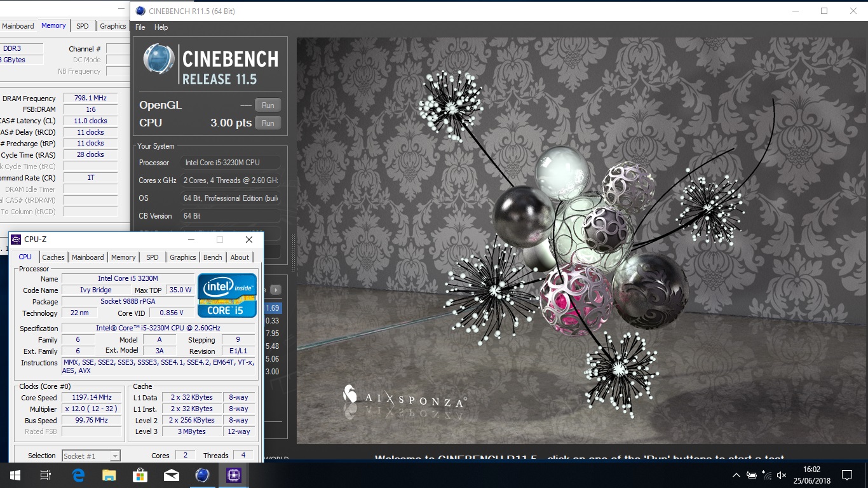Open the taskbar clock showing 16:02
The image size is (868, 488).
(x=811, y=475)
